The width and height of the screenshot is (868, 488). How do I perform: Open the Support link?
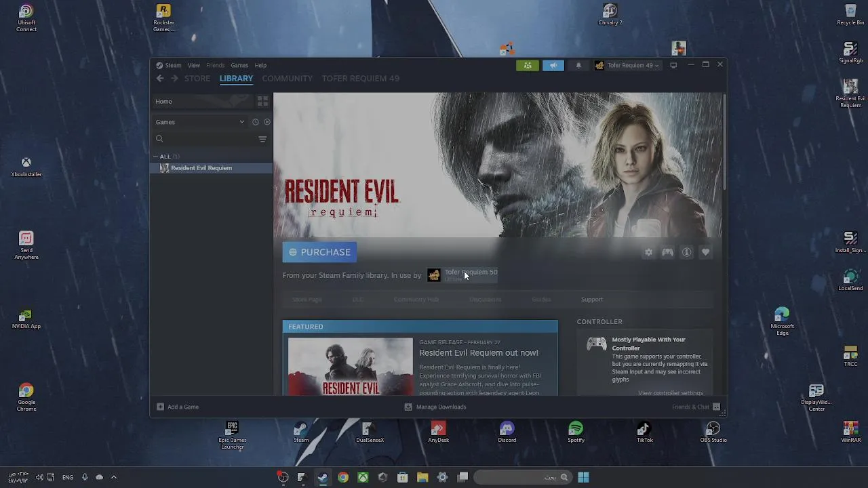592,300
